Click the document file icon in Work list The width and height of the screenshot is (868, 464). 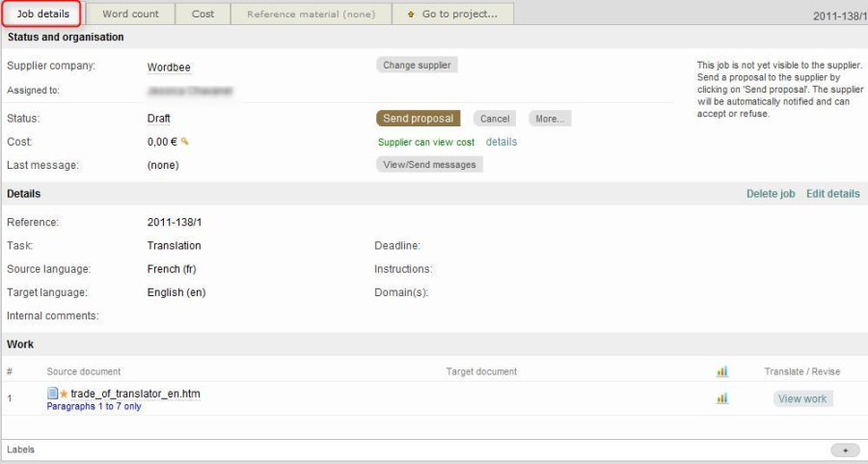(53, 394)
